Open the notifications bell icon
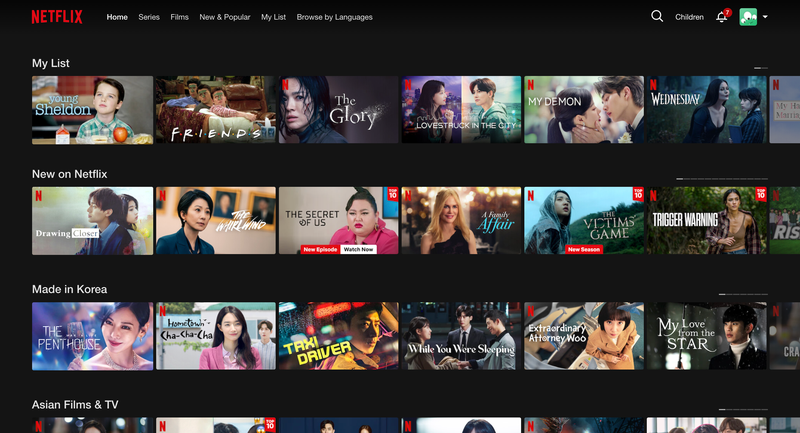The width and height of the screenshot is (800, 433). pos(721,17)
